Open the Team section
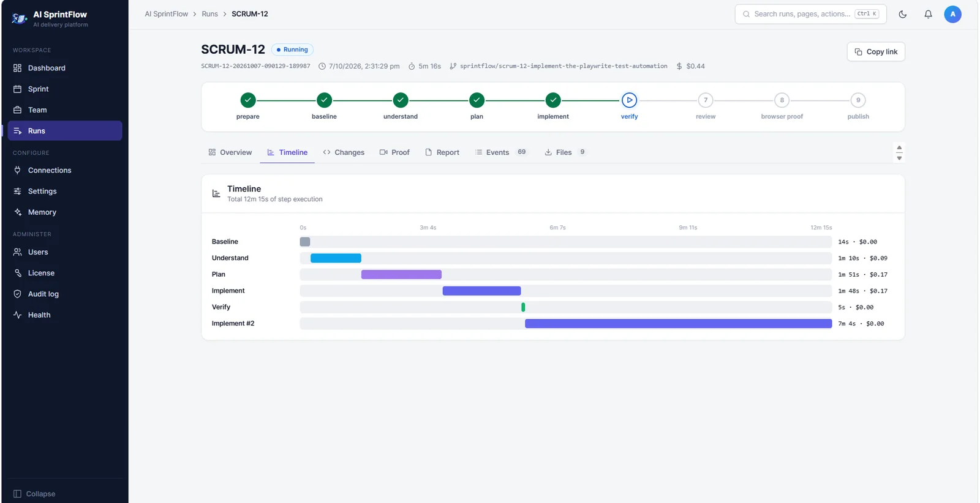The height and width of the screenshot is (503, 980). click(x=64, y=110)
